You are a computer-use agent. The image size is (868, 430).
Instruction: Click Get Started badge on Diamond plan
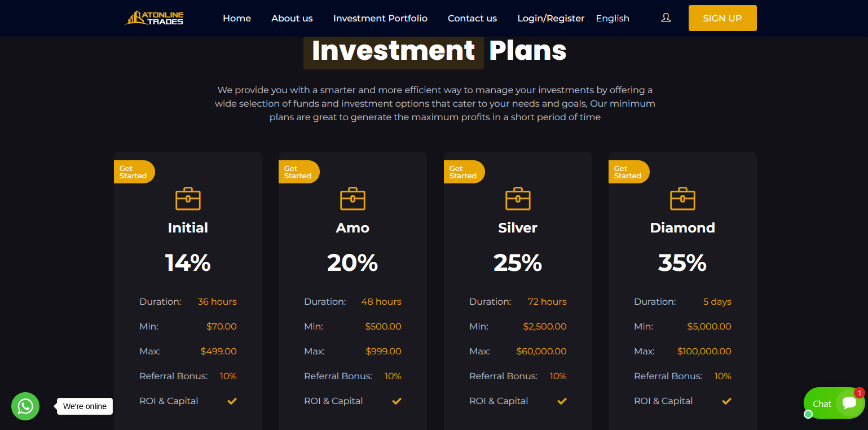[x=629, y=172]
